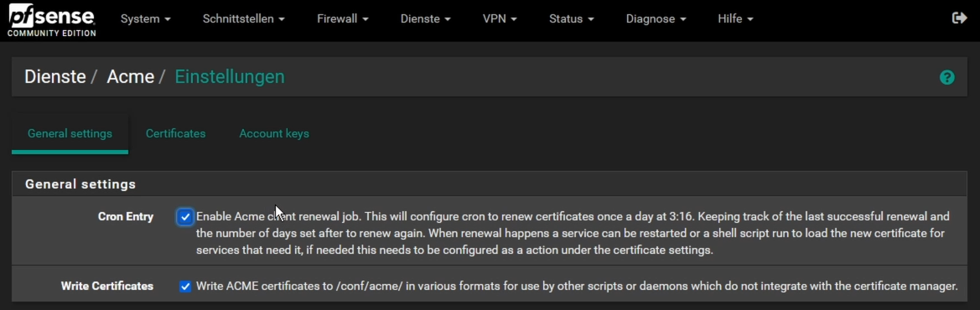Click the pfSense Community Edition logo

52,21
